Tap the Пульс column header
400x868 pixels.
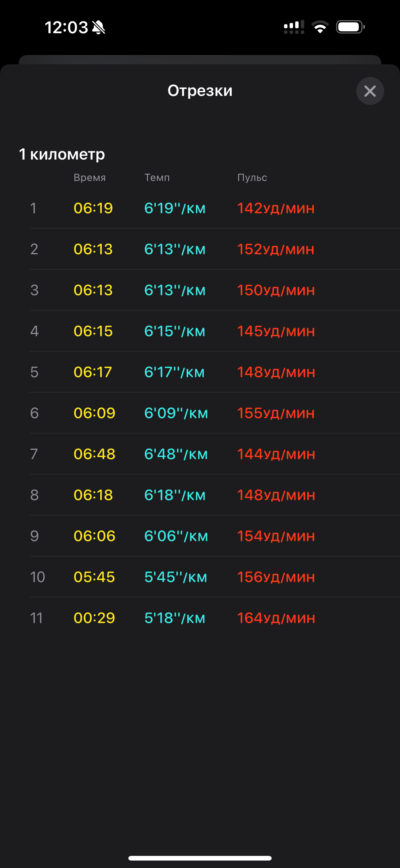click(252, 178)
